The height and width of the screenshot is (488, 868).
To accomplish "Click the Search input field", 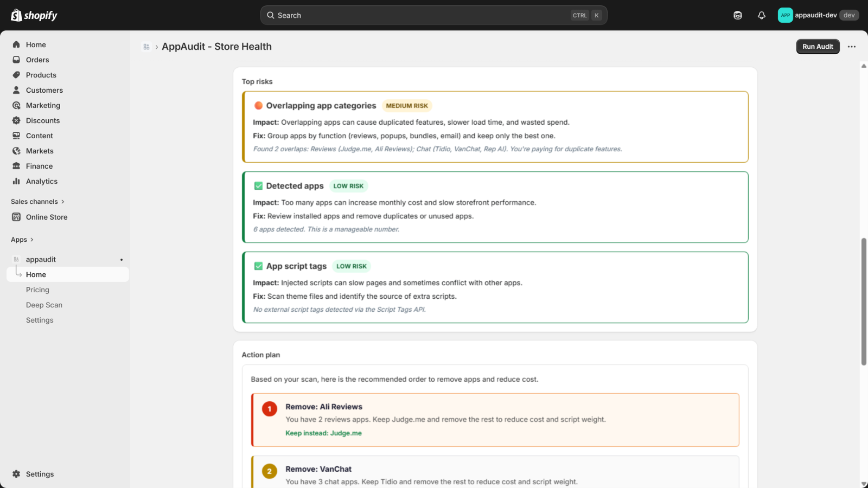I will (433, 15).
